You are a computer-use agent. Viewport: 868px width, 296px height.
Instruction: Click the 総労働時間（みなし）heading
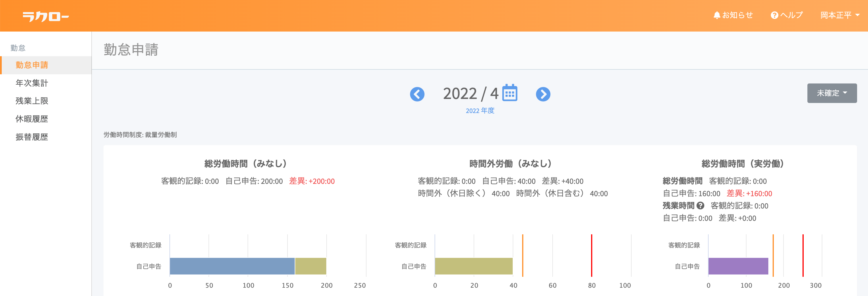pyautogui.click(x=245, y=164)
